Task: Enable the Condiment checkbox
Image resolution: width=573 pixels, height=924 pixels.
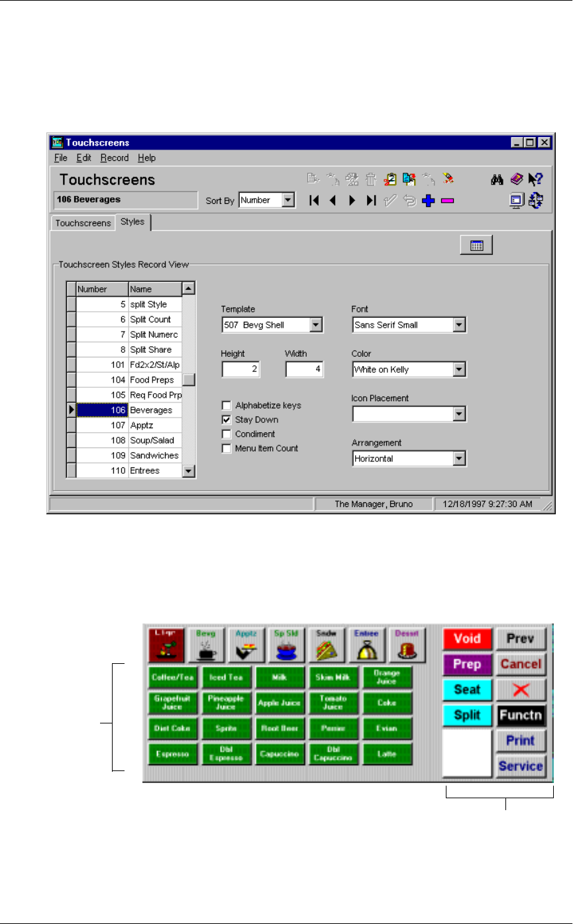Action: 227,434
